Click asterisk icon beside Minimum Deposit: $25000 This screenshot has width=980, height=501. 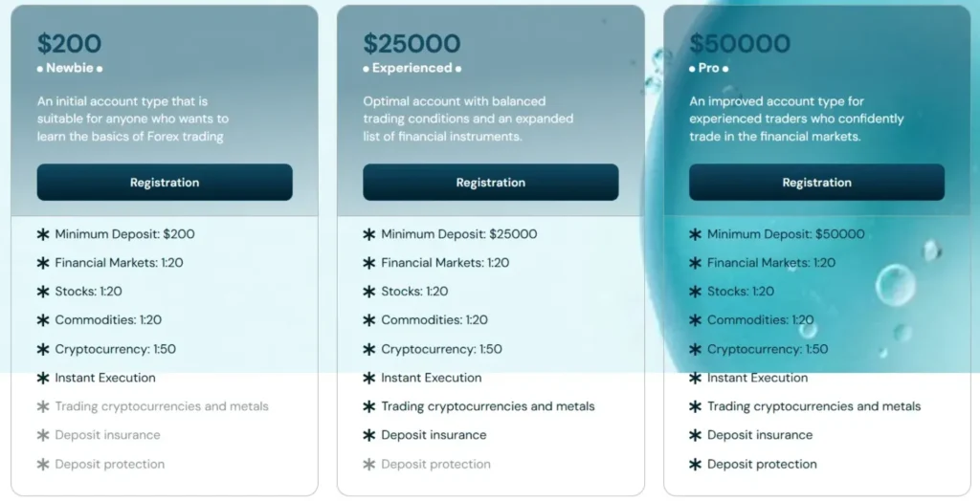click(x=369, y=234)
